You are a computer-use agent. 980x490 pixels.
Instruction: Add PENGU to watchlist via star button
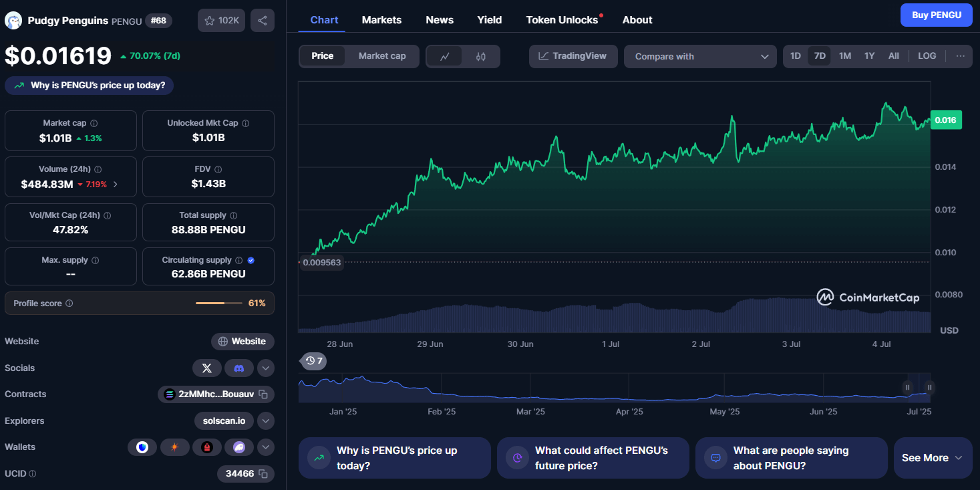click(221, 21)
